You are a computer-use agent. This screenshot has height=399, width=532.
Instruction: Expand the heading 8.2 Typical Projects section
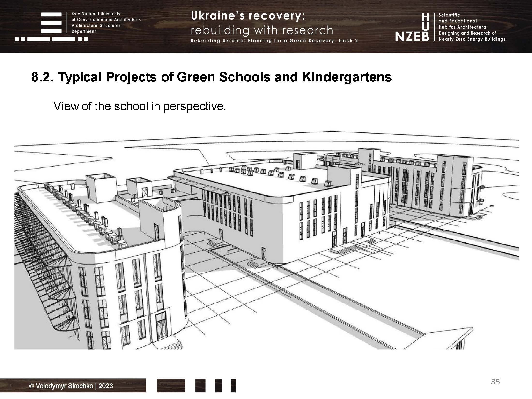pyautogui.click(x=212, y=77)
